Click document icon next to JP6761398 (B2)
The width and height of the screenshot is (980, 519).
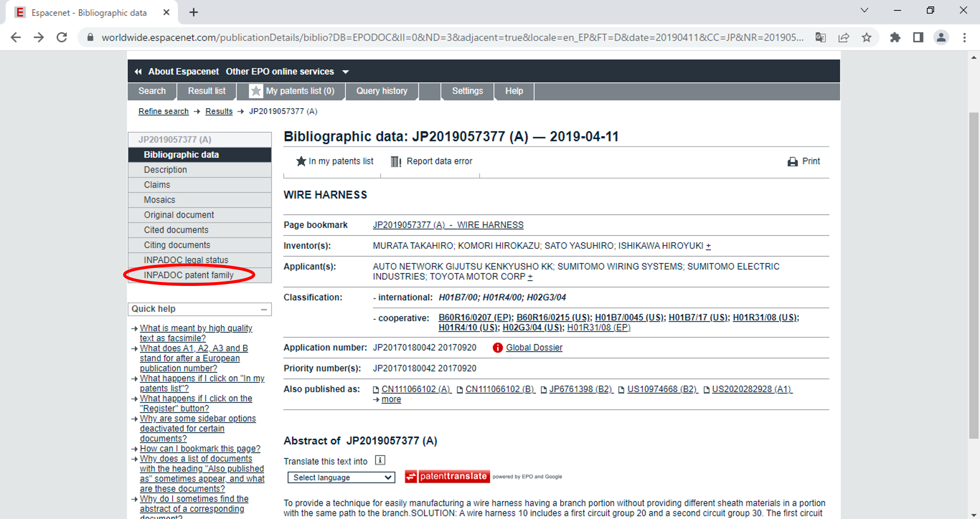click(543, 390)
